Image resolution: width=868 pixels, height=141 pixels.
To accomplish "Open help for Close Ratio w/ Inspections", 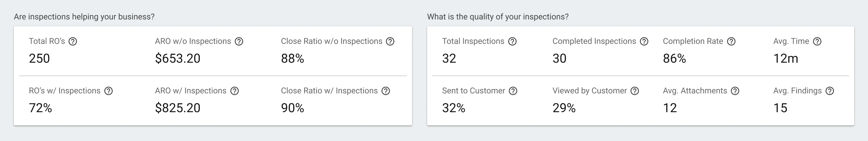I will point(386,91).
